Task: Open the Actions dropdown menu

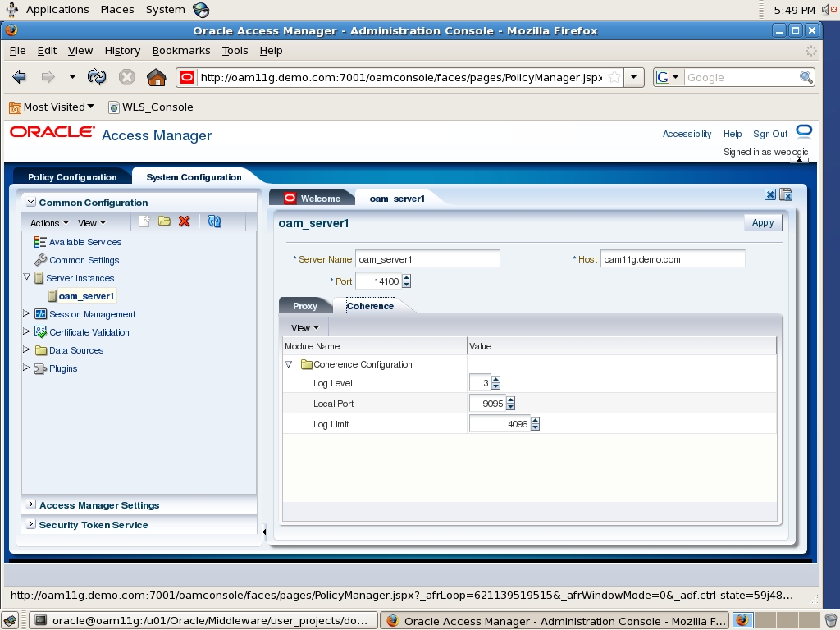Action: pos(48,222)
